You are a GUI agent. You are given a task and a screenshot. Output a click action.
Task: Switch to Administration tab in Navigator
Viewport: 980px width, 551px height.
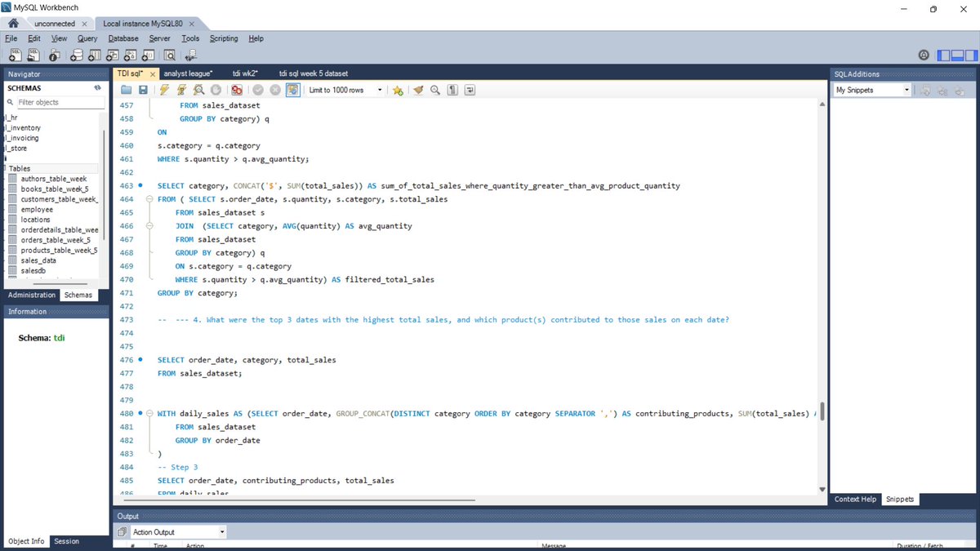[x=32, y=295]
